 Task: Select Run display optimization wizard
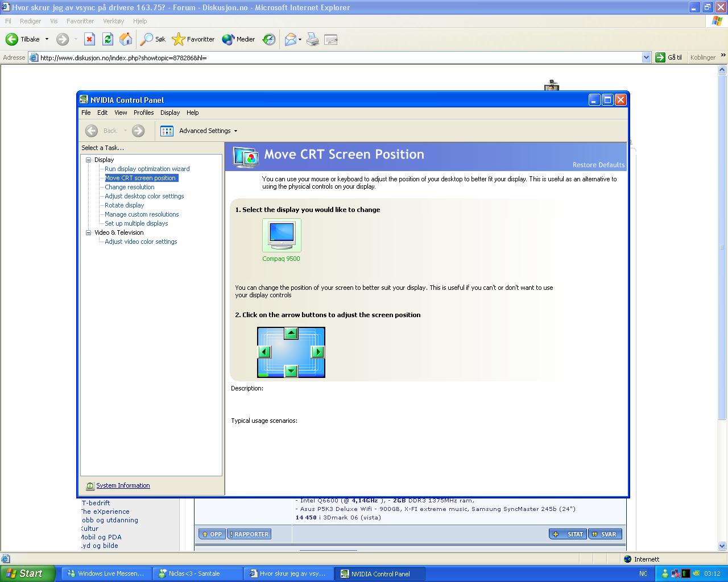click(x=147, y=169)
